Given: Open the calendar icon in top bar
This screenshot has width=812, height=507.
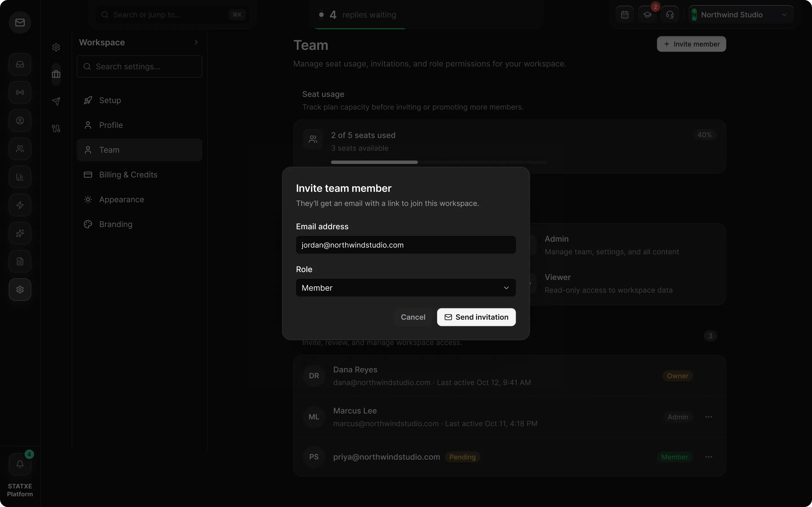Looking at the screenshot, I should coord(625,15).
